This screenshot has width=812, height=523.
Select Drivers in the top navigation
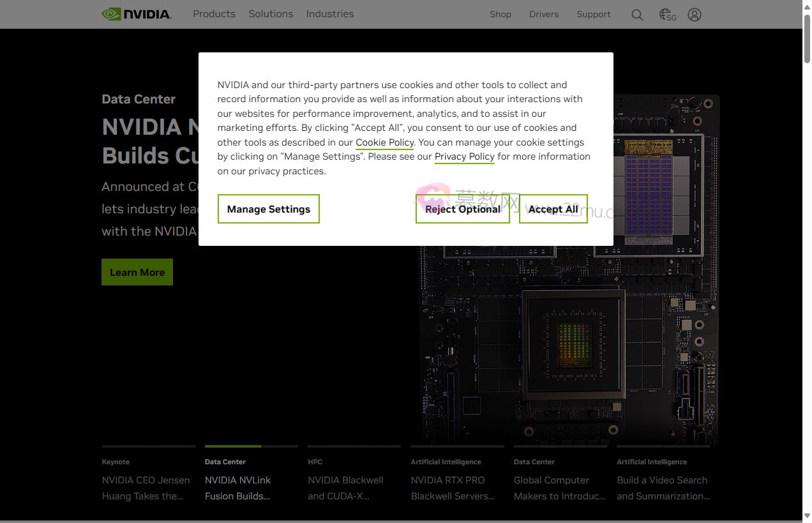[543, 14]
